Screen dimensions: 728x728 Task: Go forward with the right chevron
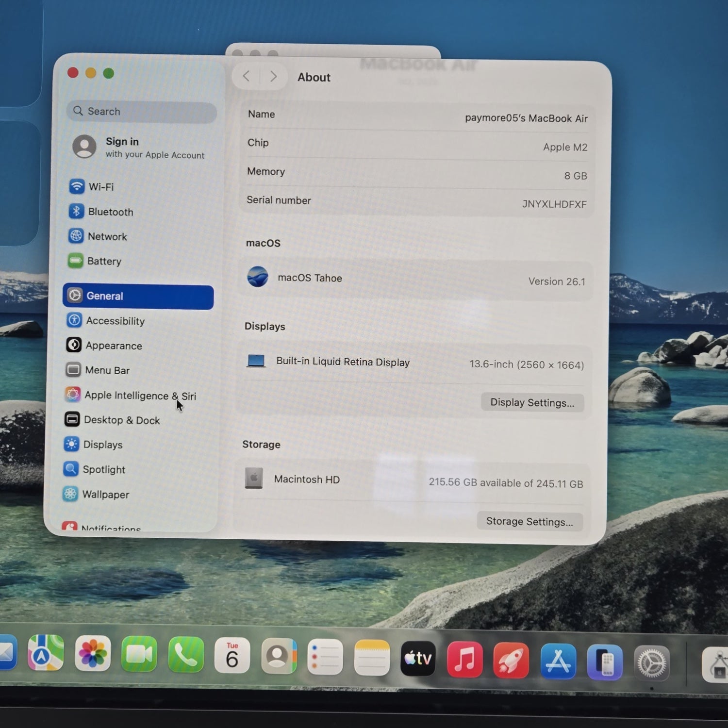click(273, 76)
